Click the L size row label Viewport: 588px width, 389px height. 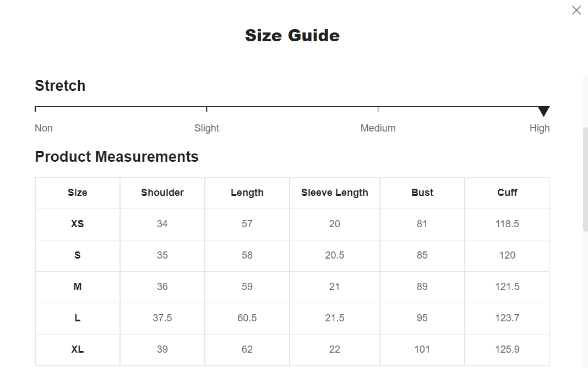coord(77,318)
